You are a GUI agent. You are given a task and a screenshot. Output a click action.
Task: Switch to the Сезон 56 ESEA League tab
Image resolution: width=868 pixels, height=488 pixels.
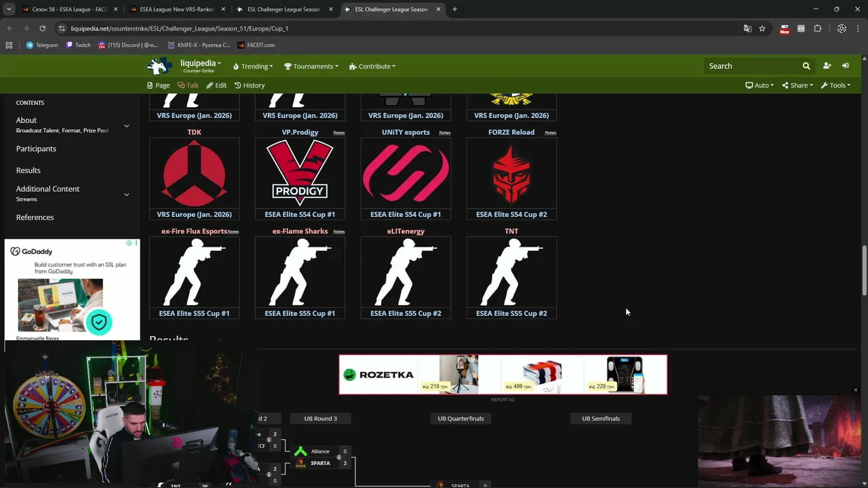click(69, 9)
